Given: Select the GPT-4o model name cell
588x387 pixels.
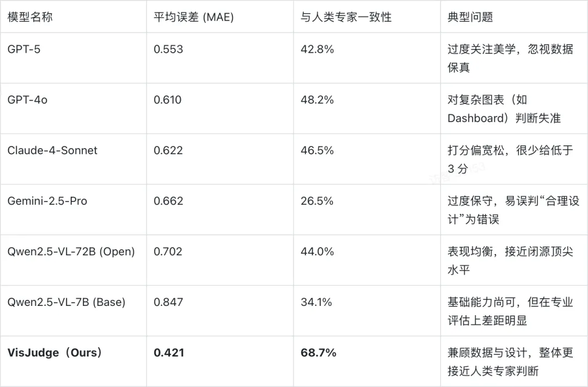Looking at the screenshot, I should pyautogui.click(x=27, y=100).
